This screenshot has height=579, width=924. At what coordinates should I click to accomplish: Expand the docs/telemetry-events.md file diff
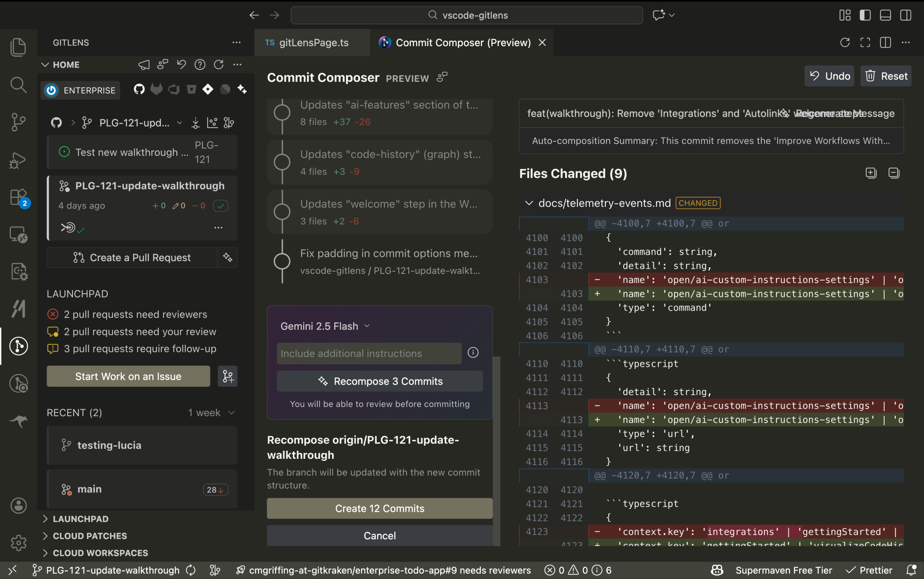(x=529, y=203)
